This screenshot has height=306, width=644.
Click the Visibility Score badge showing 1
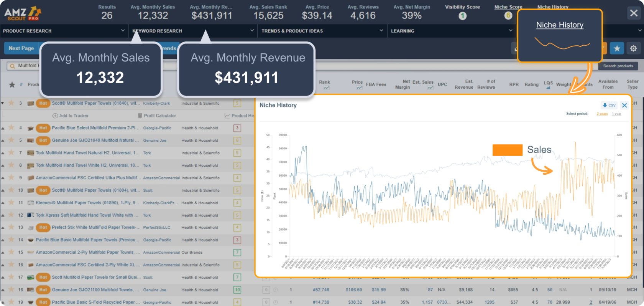pyautogui.click(x=463, y=16)
